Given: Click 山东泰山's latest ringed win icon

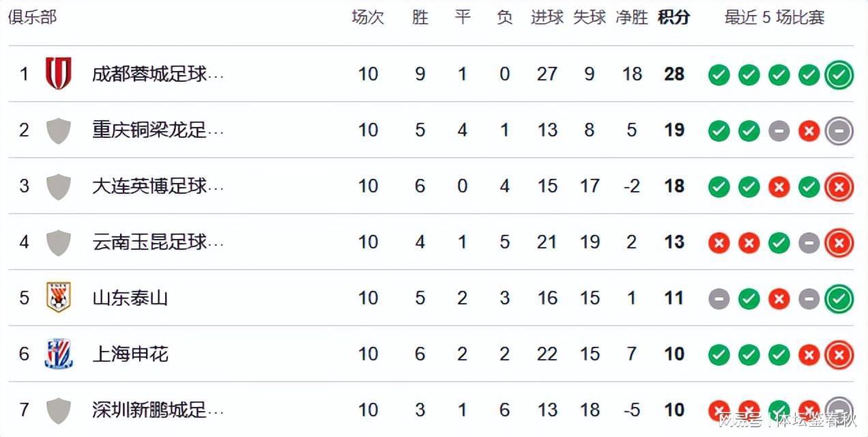Looking at the screenshot, I should [839, 298].
